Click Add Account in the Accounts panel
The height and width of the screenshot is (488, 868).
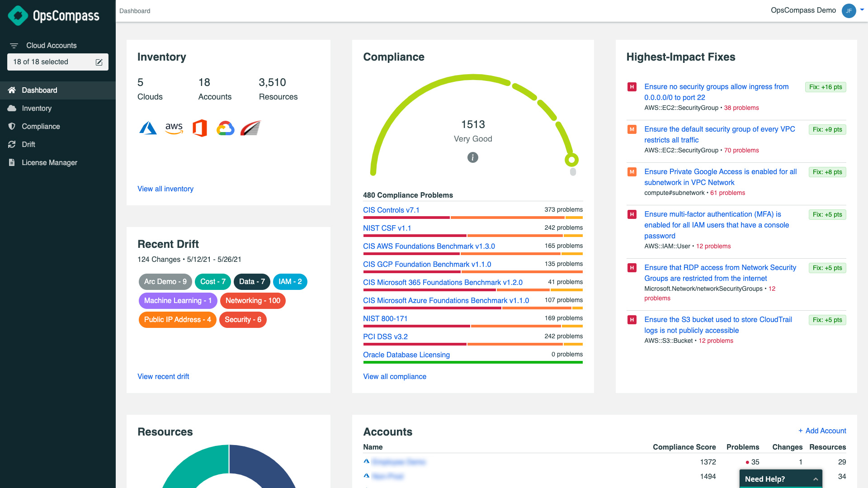pyautogui.click(x=822, y=431)
